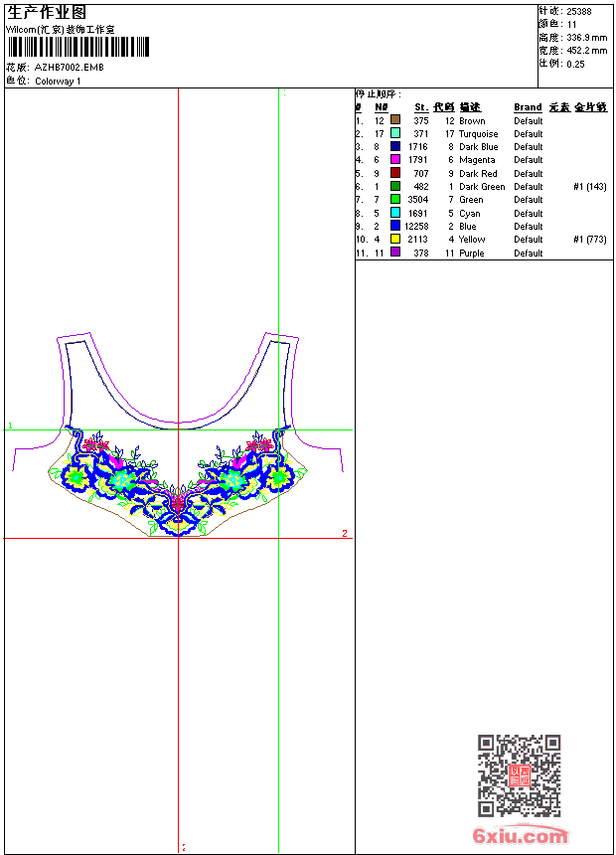Choose the Magenta color swatch

pyautogui.click(x=395, y=159)
